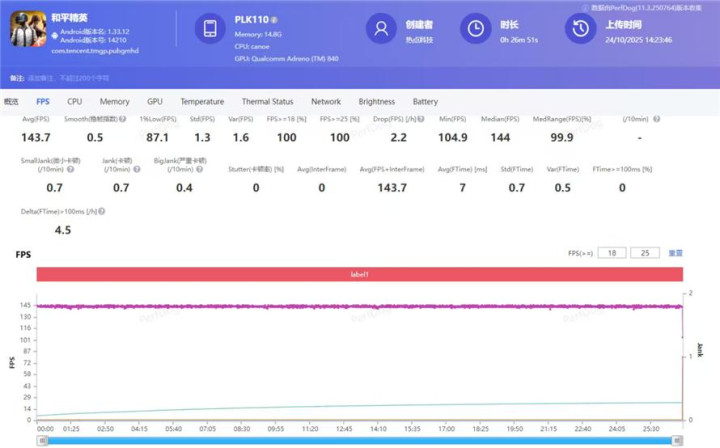
Task: Click the red label1 bar
Action: [360, 274]
